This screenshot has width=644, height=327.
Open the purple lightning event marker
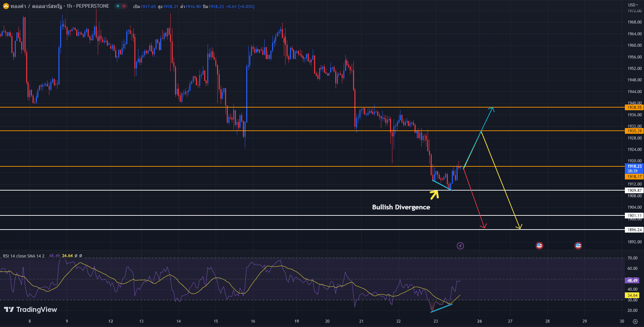coord(460,246)
